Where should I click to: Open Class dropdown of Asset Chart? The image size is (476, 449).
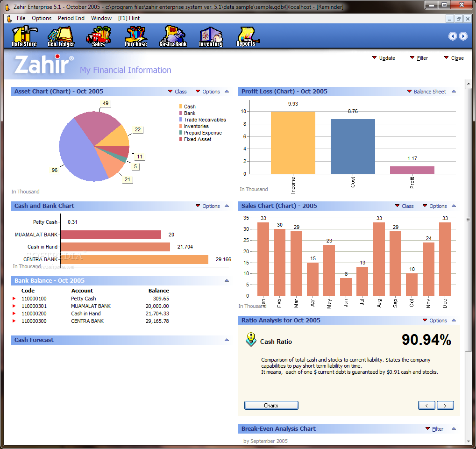coord(178,92)
